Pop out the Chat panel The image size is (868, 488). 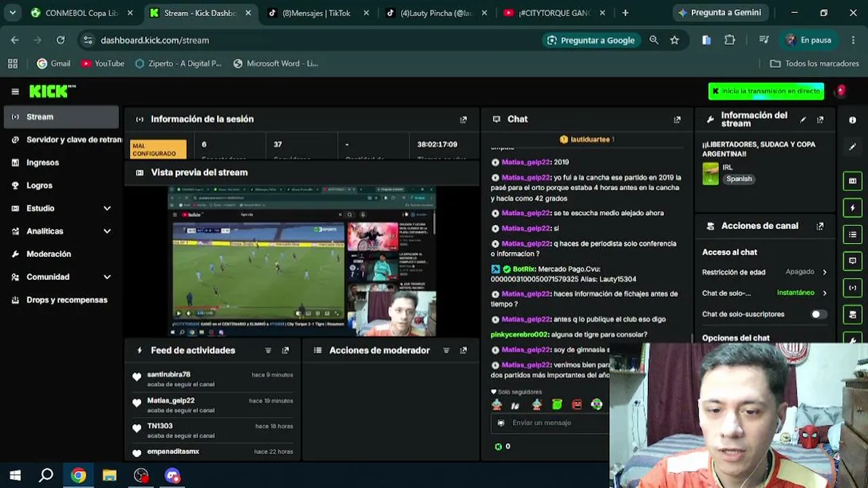click(677, 119)
